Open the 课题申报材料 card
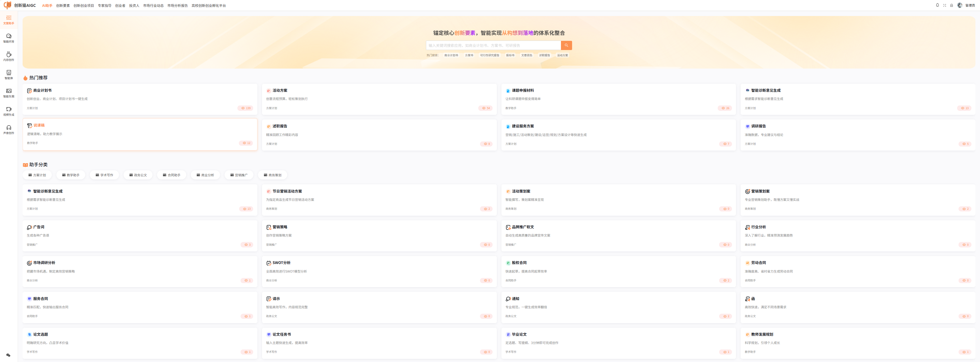The height and width of the screenshot is (362, 980). point(618,99)
